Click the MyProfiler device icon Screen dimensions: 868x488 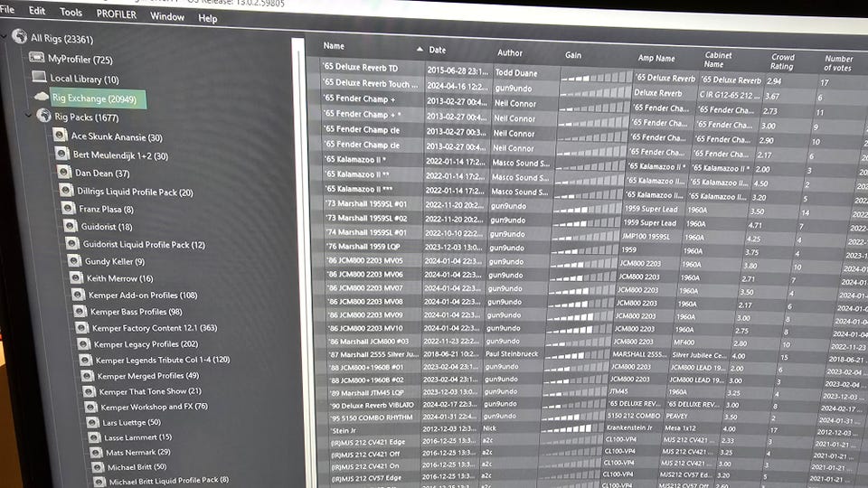coord(36,57)
